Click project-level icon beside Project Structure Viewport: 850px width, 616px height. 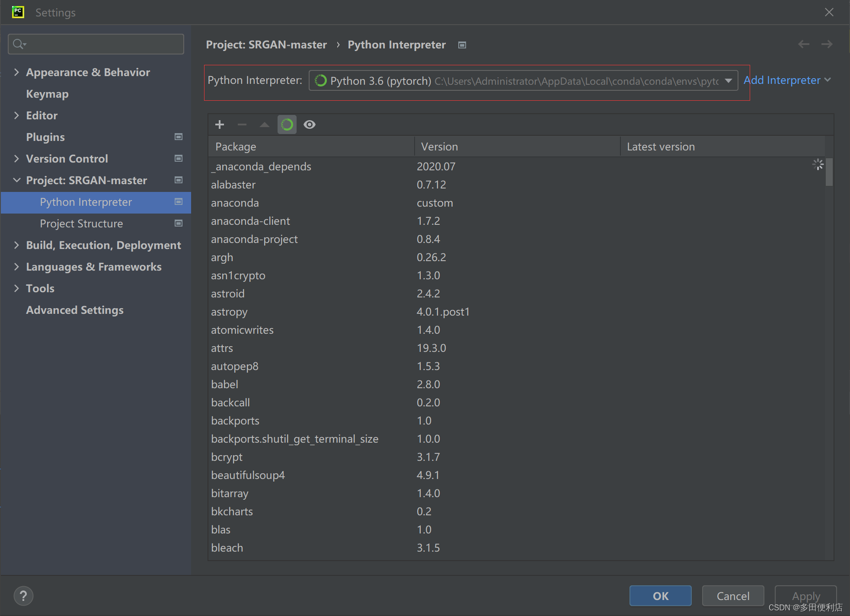(178, 223)
